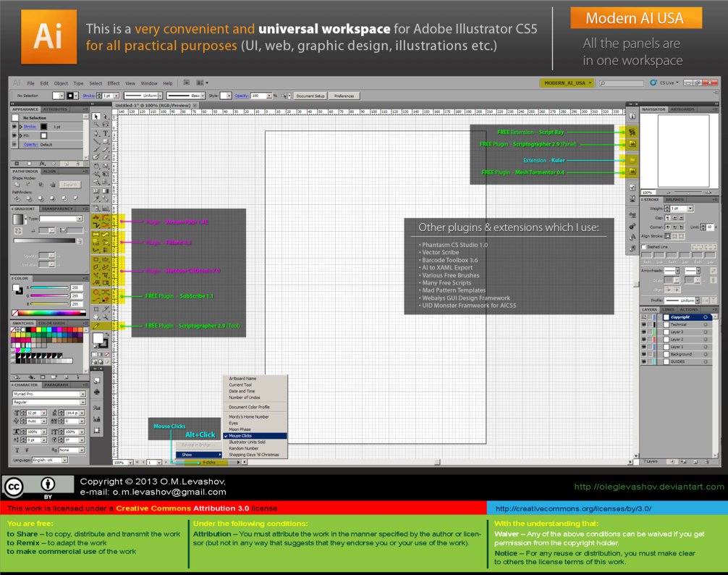Open the oleglevashov.deviantart.com link
The image size is (728, 575).
click(649, 487)
